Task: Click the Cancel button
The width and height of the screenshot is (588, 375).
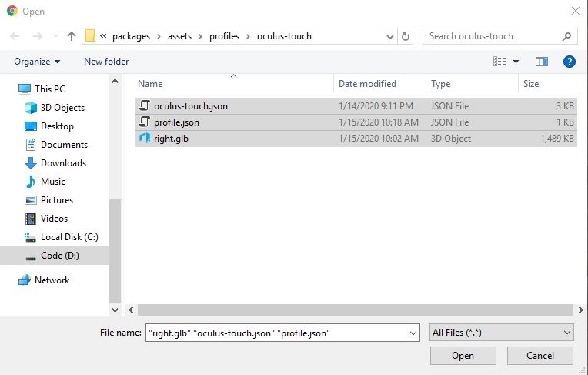Action: (x=540, y=356)
